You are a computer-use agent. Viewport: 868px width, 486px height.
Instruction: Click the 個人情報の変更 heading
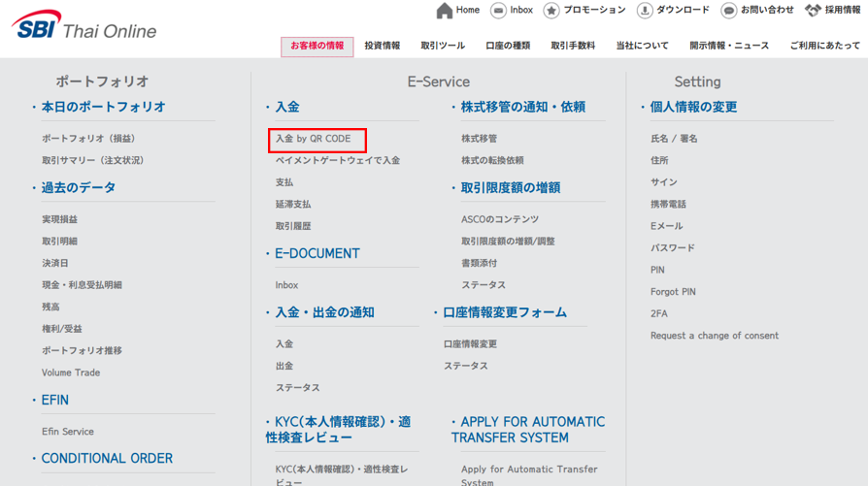693,107
